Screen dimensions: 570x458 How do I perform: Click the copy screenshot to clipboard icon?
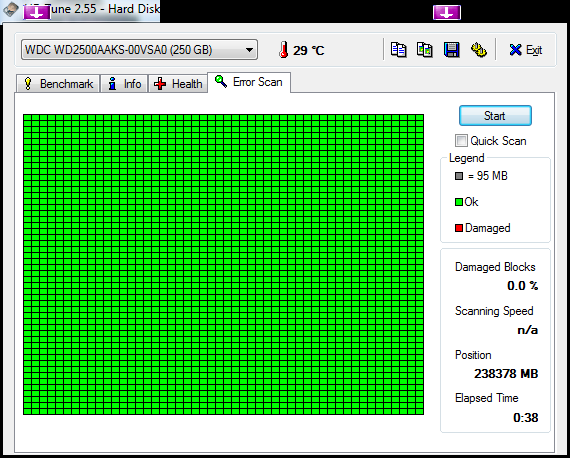[425, 50]
